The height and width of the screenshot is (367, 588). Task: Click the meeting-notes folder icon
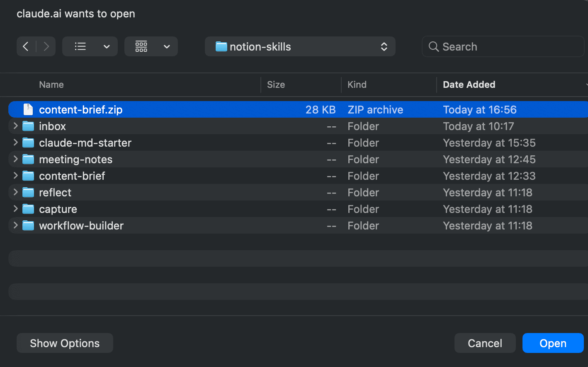tap(28, 159)
